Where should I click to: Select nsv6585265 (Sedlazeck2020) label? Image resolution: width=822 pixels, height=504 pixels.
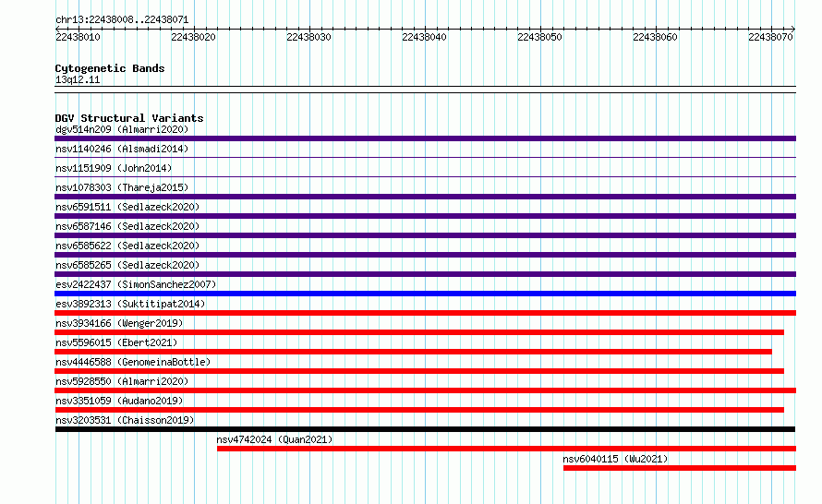click(x=127, y=265)
